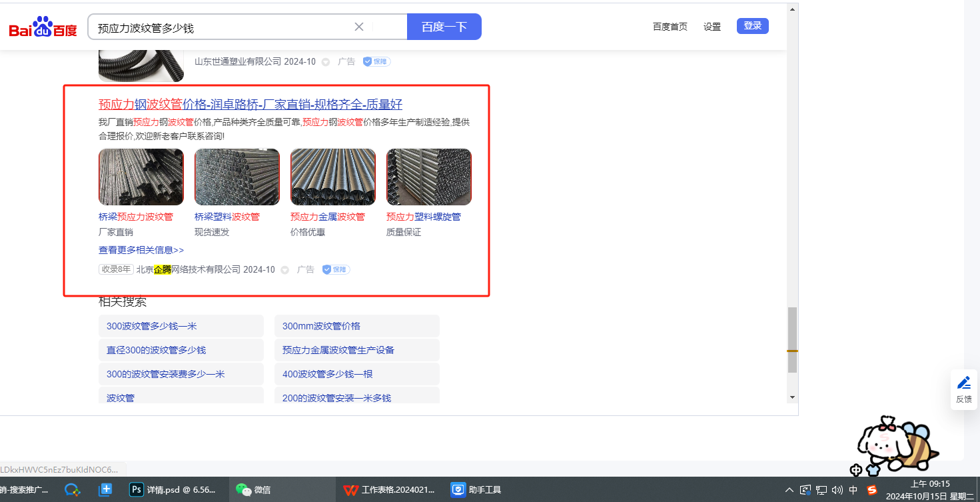Image resolution: width=980 pixels, height=502 pixels.
Task: Click the page scrollbar's down arrow
Action: [x=792, y=397]
